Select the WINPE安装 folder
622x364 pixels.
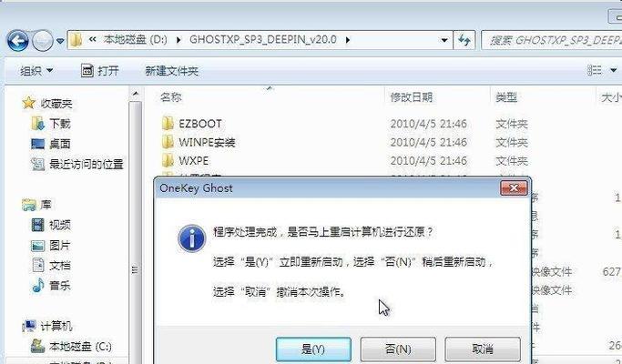pyautogui.click(x=199, y=142)
